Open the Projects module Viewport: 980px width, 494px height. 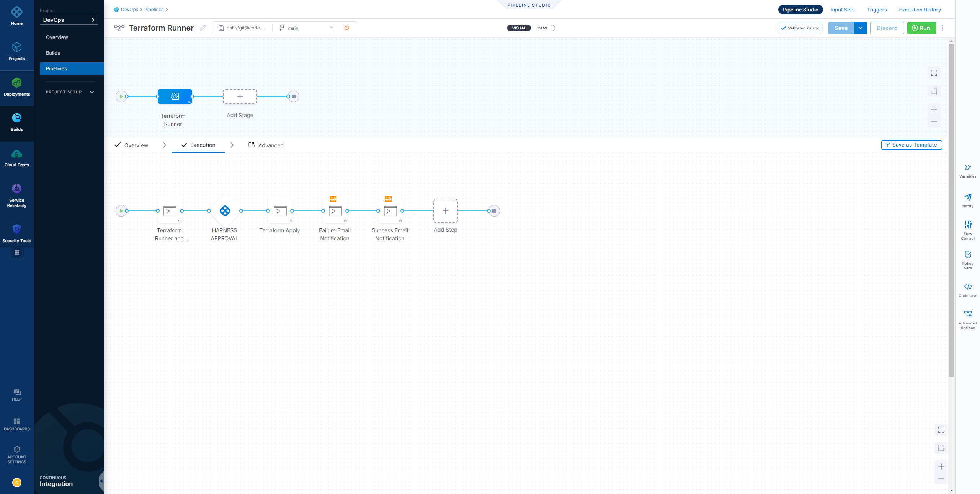tap(16, 51)
